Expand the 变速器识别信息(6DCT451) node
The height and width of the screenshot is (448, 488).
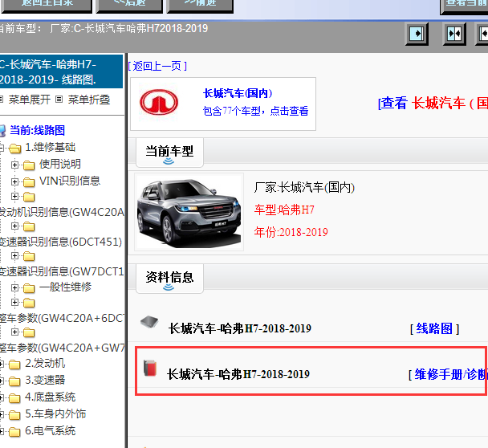pyautogui.click(x=14, y=226)
